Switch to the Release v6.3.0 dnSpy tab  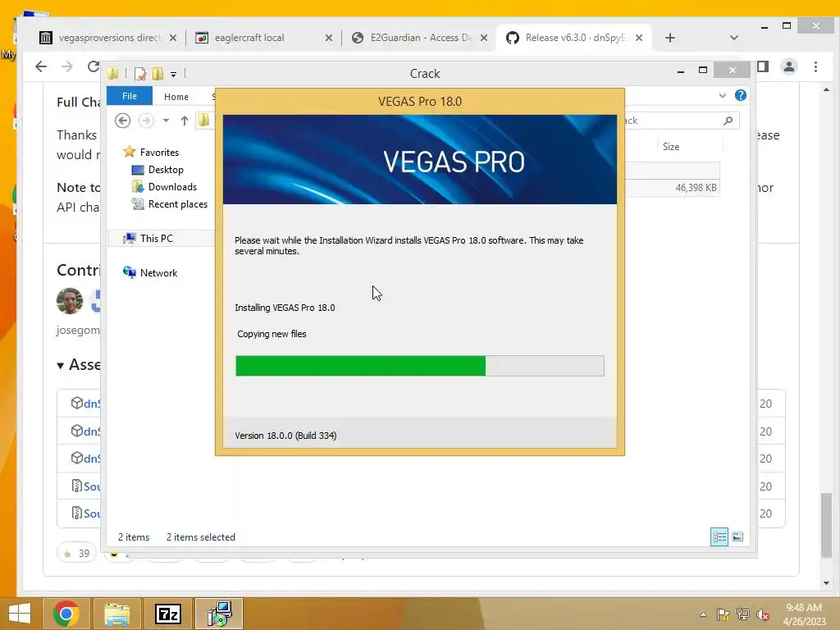pyautogui.click(x=574, y=38)
